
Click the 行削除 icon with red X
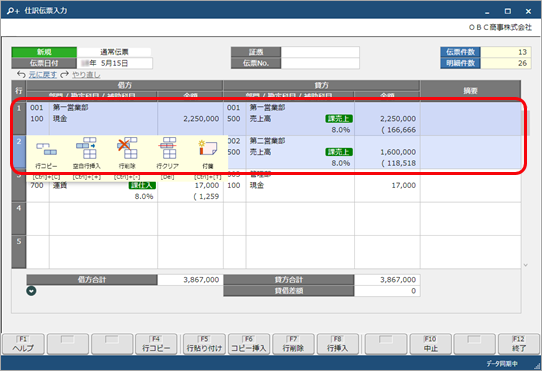point(127,148)
